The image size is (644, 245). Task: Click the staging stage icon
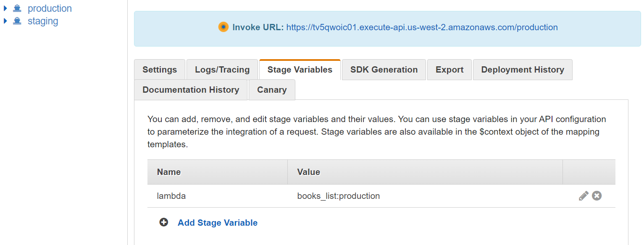[17, 21]
